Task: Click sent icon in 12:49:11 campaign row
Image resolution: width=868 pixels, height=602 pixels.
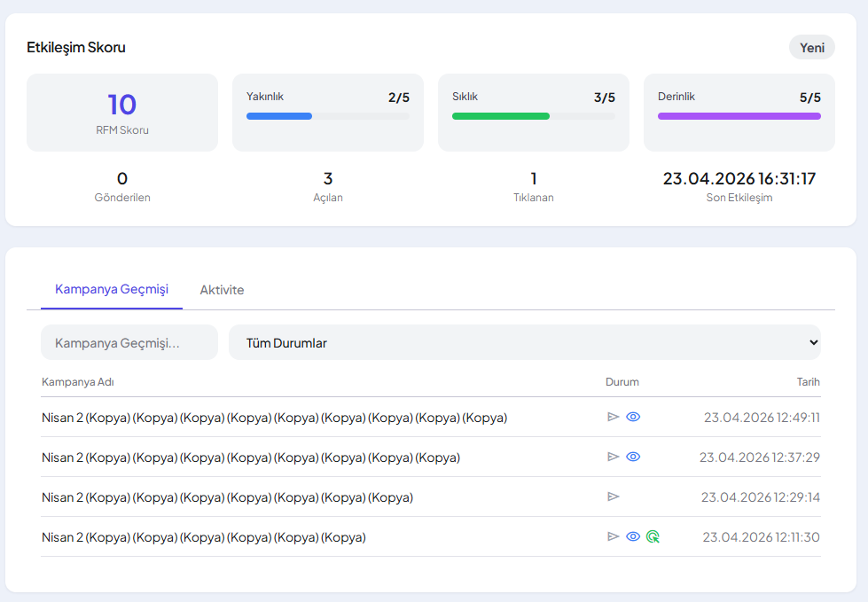Action: click(613, 417)
